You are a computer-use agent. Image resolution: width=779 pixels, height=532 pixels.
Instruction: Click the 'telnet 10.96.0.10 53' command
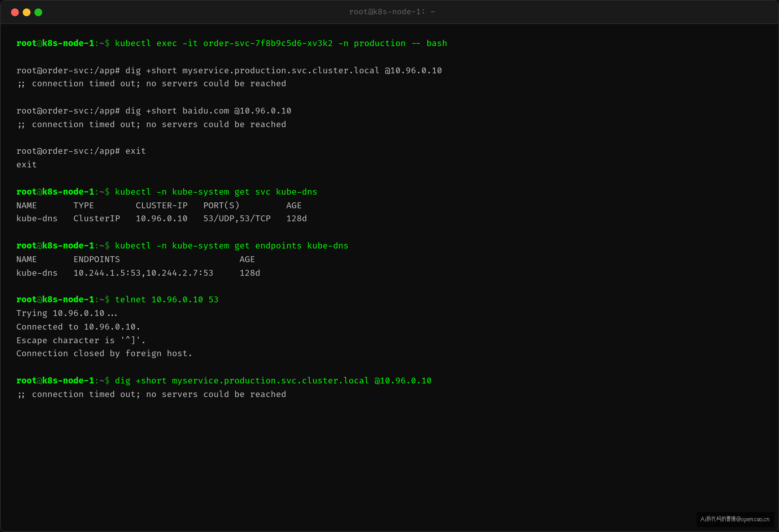pos(167,299)
